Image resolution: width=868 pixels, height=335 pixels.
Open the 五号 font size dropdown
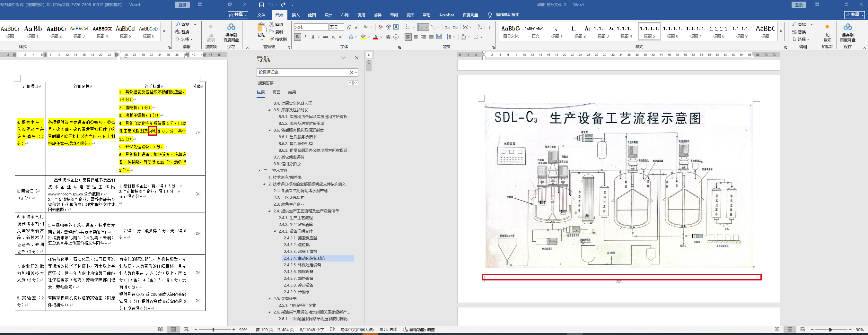[x=342, y=27]
